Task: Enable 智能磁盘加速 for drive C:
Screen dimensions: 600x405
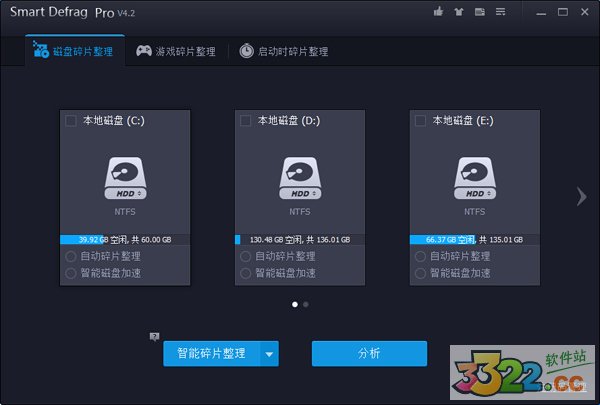Action: 71,273
